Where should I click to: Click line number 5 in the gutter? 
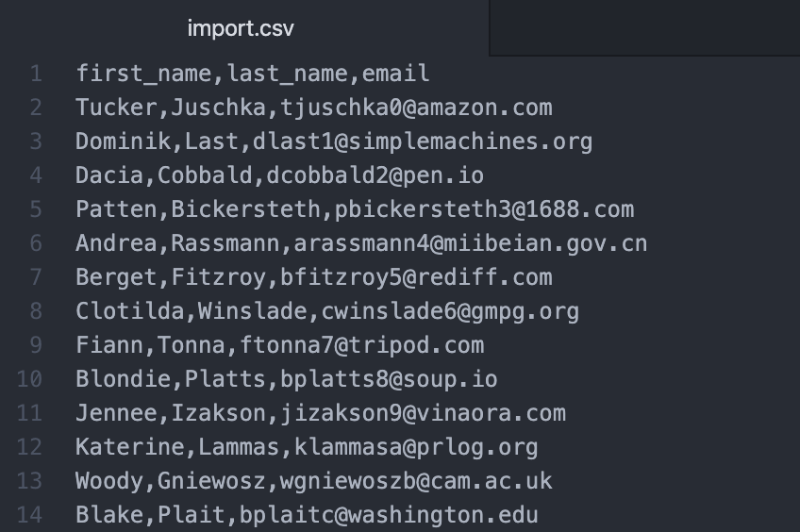pos(36,209)
